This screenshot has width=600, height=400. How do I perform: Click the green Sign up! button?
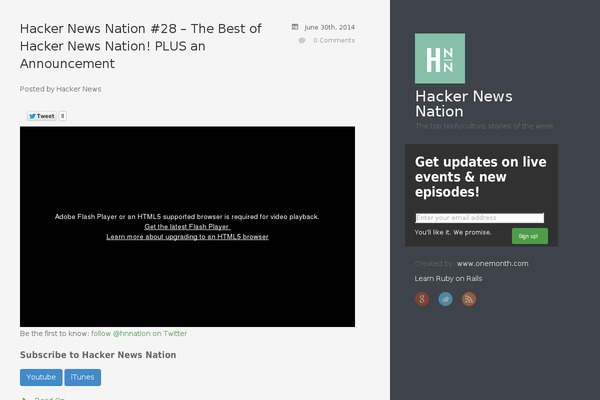(x=530, y=236)
